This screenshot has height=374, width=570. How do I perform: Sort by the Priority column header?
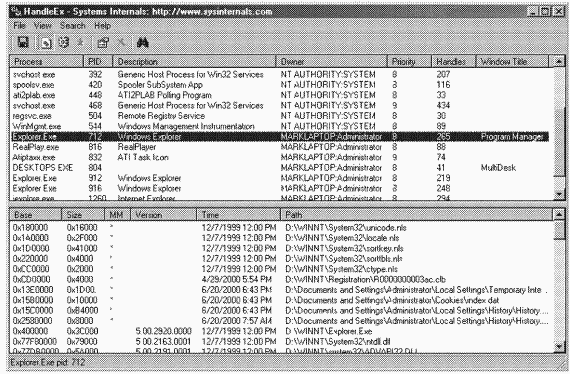coord(409,61)
